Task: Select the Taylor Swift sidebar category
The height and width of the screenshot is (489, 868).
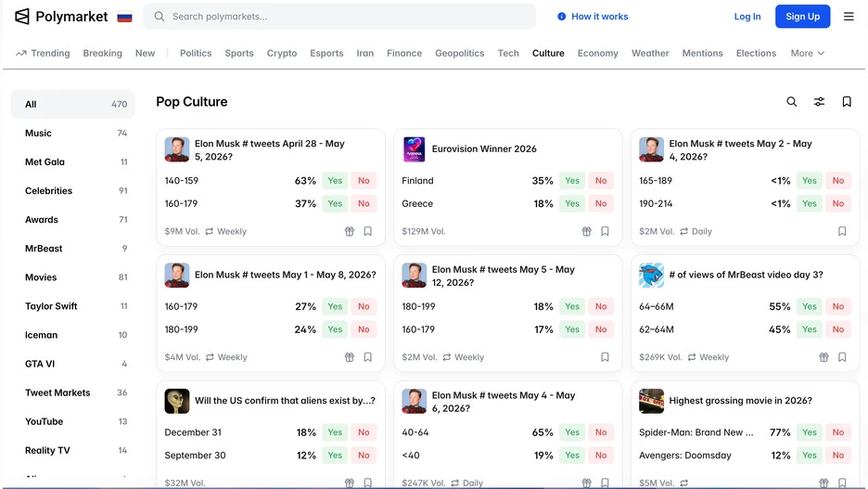Action: pos(73,306)
